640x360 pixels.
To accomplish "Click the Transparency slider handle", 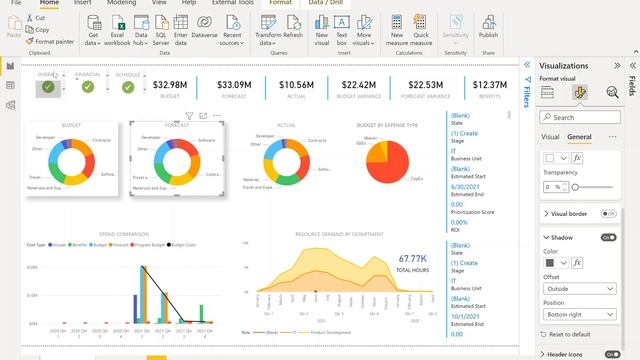I will tap(575, 187).
